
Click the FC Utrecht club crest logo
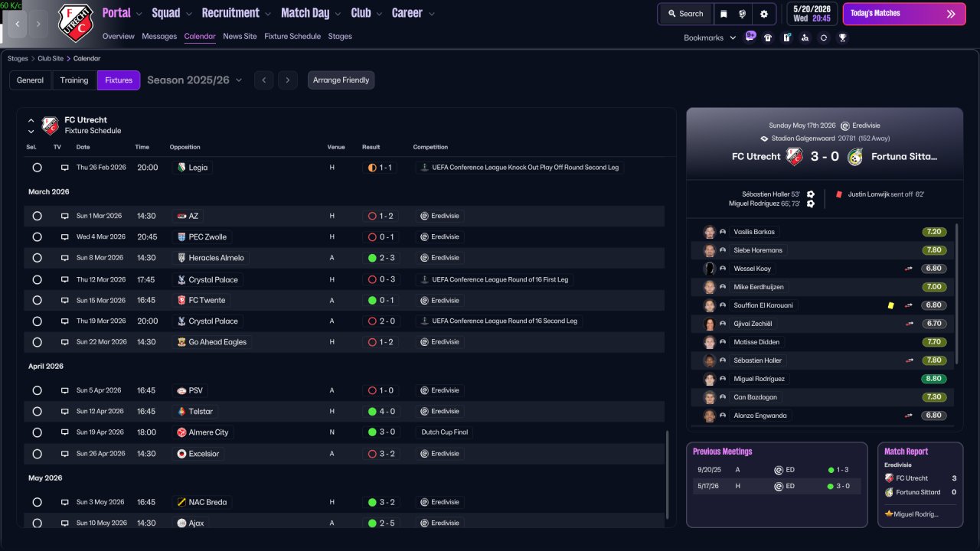tap(76, 23)
